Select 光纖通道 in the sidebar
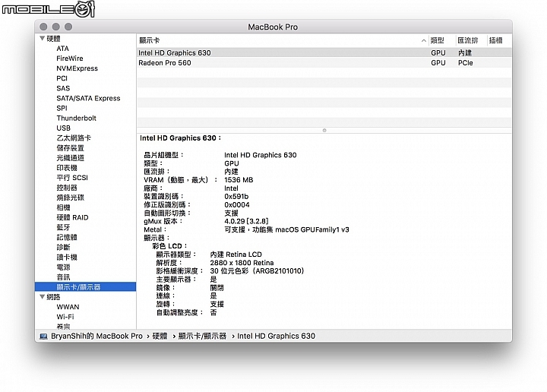The height and width of the screenshot is (392, 547). [70, 158]
